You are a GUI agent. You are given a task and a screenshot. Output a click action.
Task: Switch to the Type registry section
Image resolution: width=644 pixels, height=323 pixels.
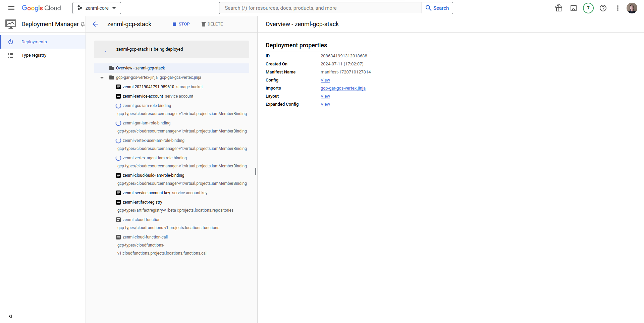click(34, 55)
